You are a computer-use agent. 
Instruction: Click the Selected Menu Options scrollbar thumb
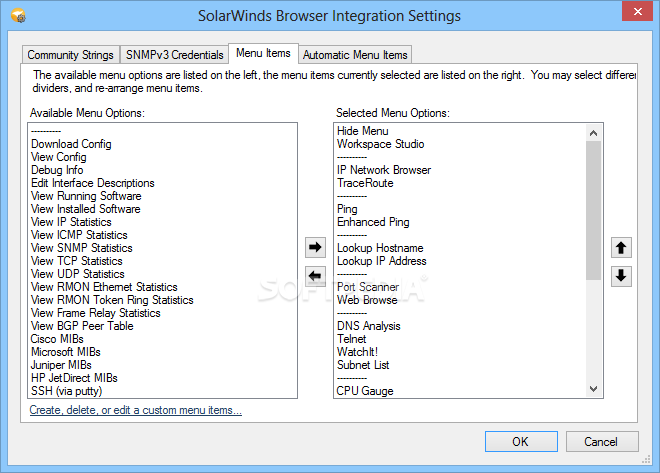(593, 210)
